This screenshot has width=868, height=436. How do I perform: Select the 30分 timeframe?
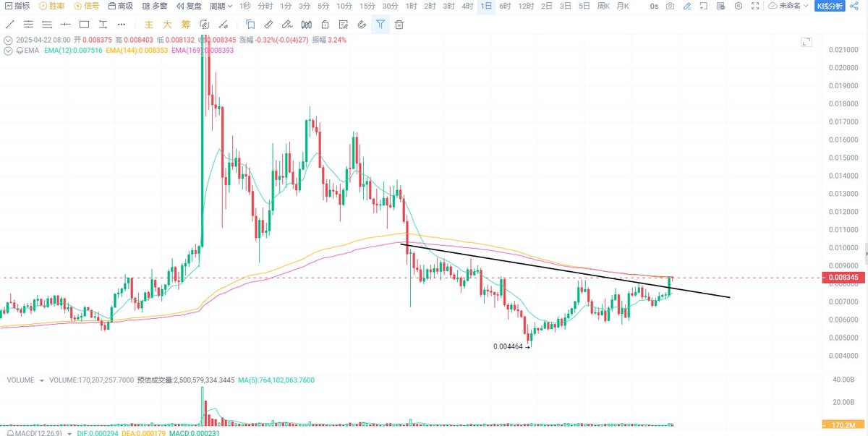(x=390, y=6)
